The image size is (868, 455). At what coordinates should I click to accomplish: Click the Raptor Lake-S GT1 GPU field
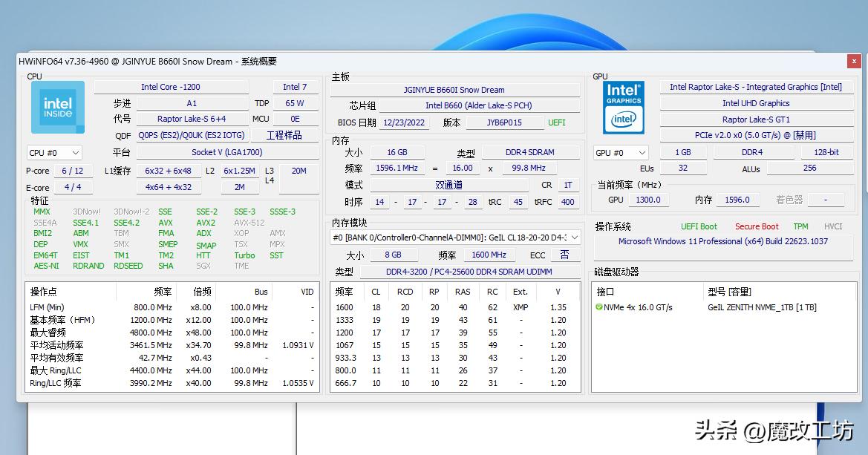[x=756, y=119]
